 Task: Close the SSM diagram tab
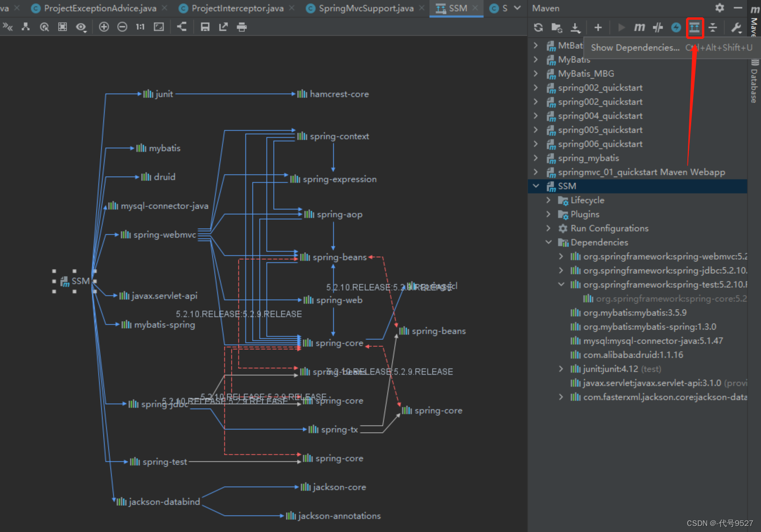point(475,8)
